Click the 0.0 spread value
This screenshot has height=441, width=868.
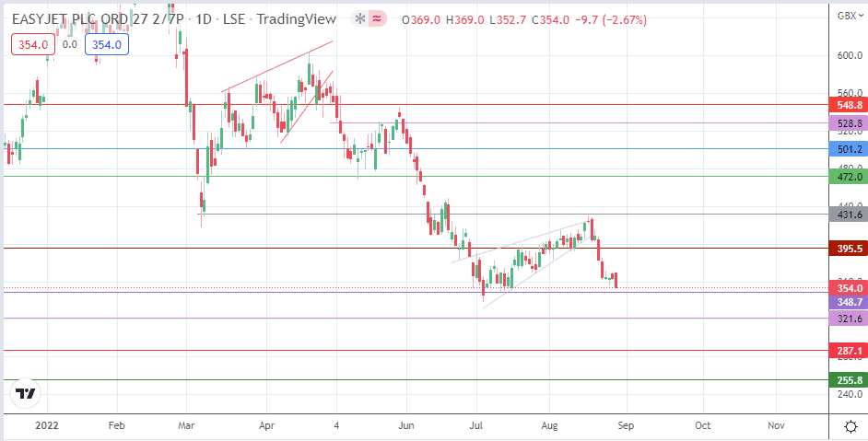tap(70, 45)
